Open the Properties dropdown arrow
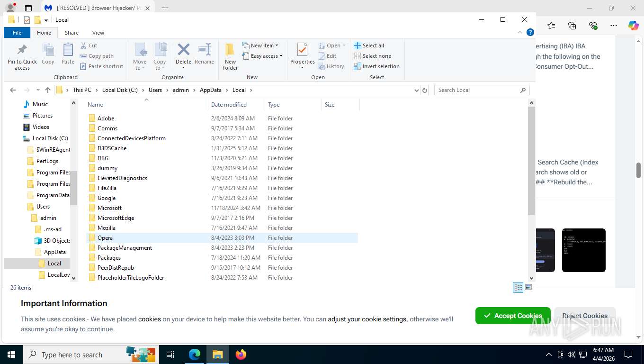 pos(302,67)
